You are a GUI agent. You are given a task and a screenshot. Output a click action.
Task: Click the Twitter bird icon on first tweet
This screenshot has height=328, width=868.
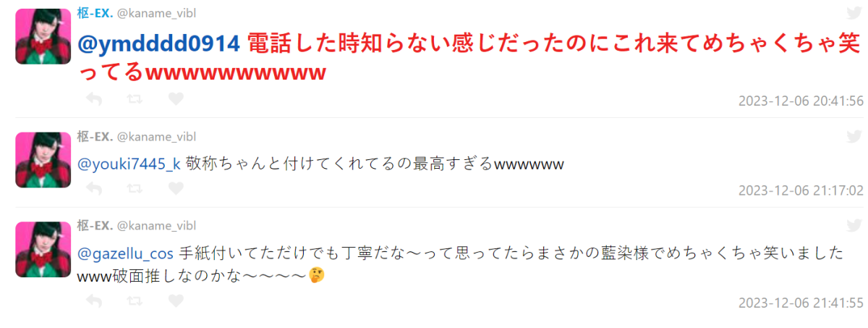click(854, 12)
